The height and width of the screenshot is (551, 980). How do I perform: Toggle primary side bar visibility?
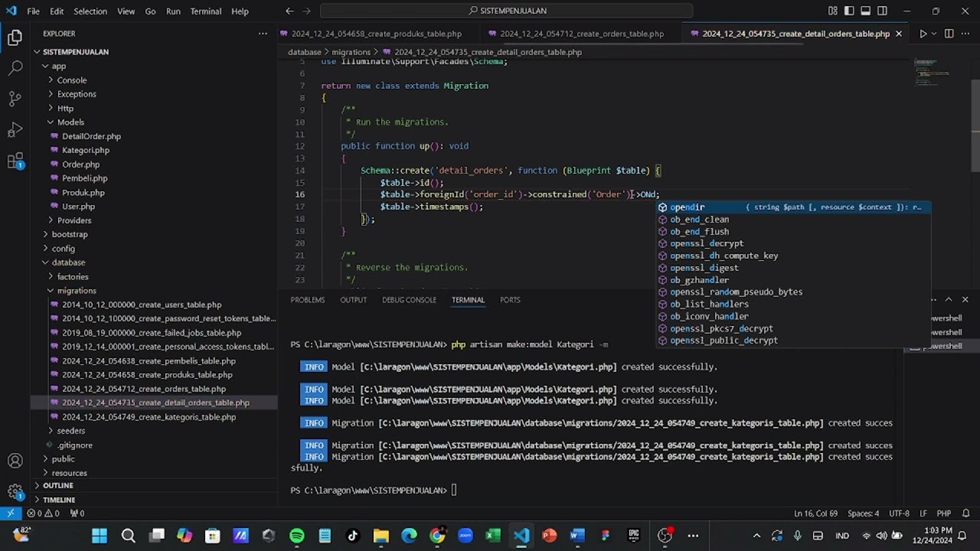pyautogui.click(x=849, y=11)
